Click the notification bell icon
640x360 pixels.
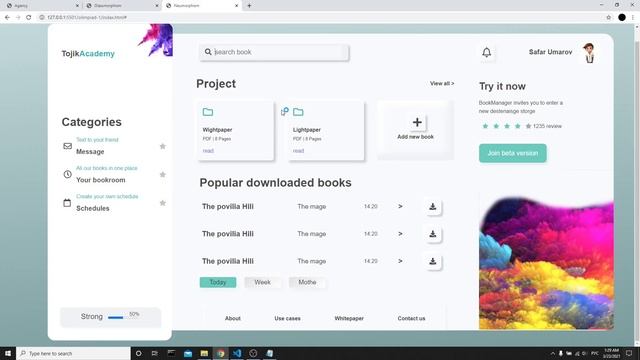[487, 52]
